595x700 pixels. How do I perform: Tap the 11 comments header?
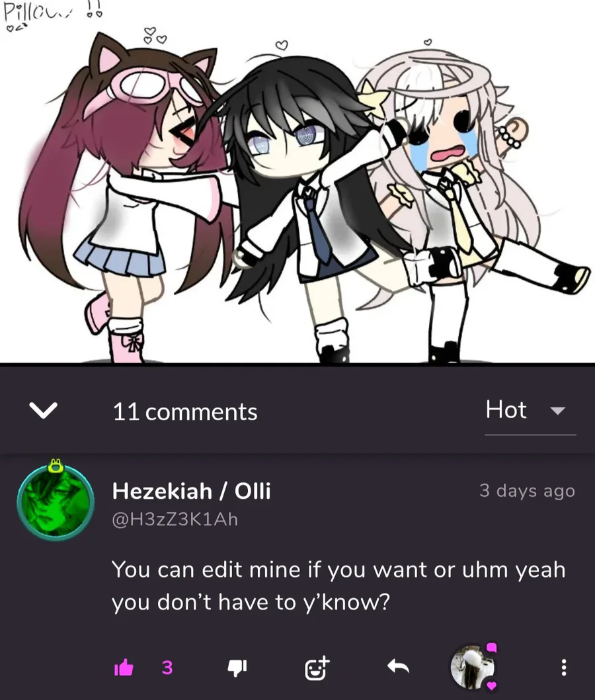point(185,411)
